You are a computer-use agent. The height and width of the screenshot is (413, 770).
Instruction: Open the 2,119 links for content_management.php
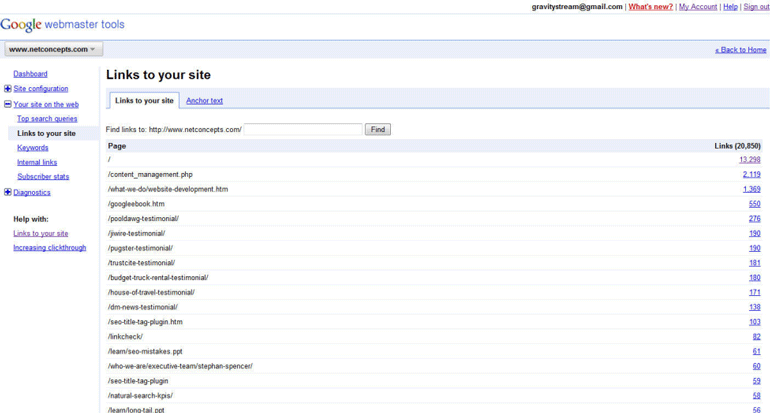(752, 175)
